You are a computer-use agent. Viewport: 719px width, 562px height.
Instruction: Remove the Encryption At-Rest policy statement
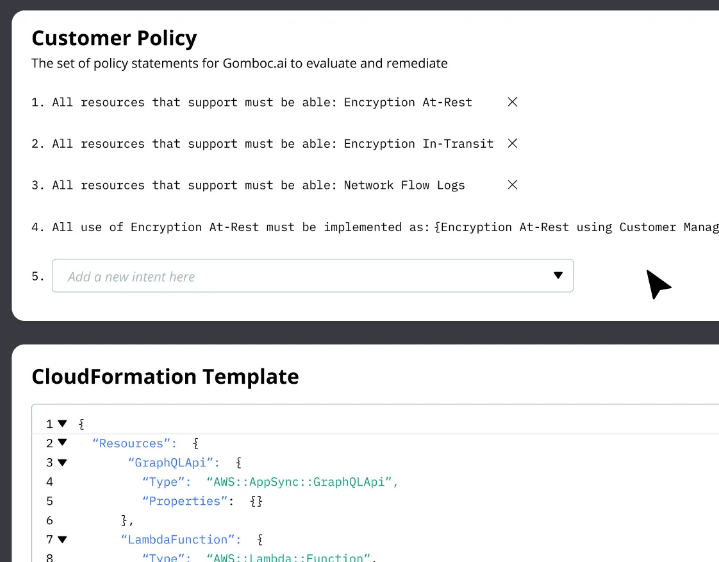(512, 102)
